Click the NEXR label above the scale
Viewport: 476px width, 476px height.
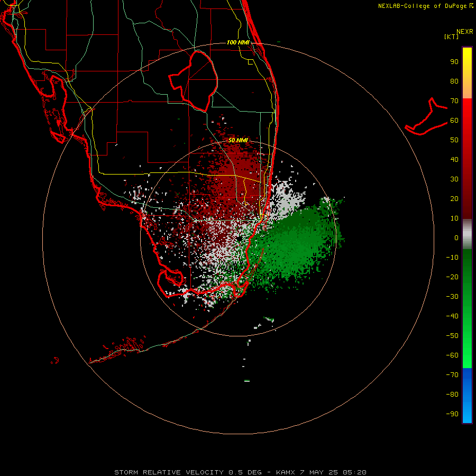465,32
